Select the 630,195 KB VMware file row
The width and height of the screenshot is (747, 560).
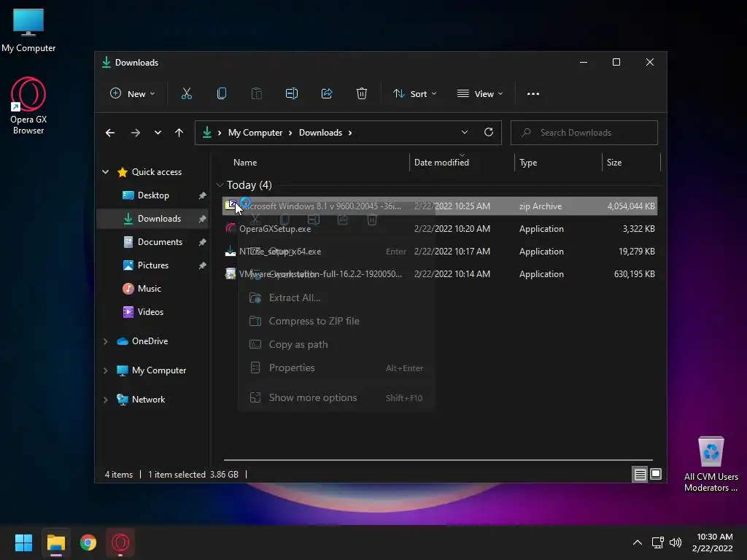(440, 274)
